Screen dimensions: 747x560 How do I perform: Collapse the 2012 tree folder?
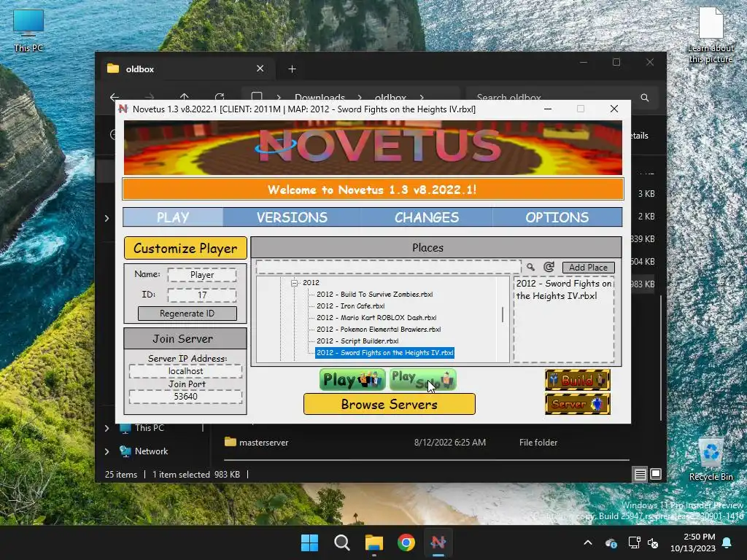295,283
